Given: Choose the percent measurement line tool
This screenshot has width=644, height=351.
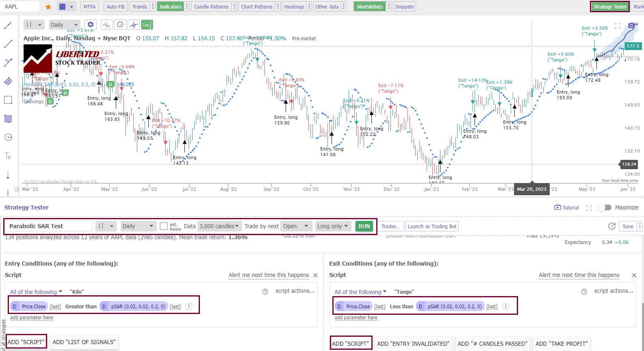Looking at the screenshot, I should coord(8,62).
